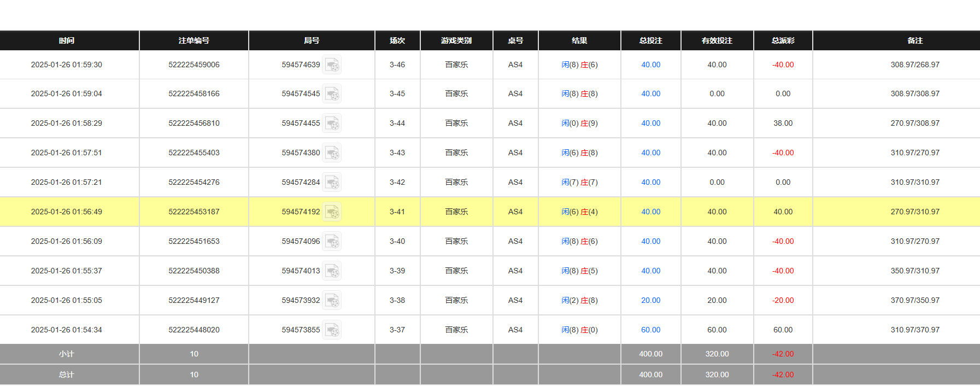Click the 备注 column header
Viewport: 980px width, 392px height.
915,40
